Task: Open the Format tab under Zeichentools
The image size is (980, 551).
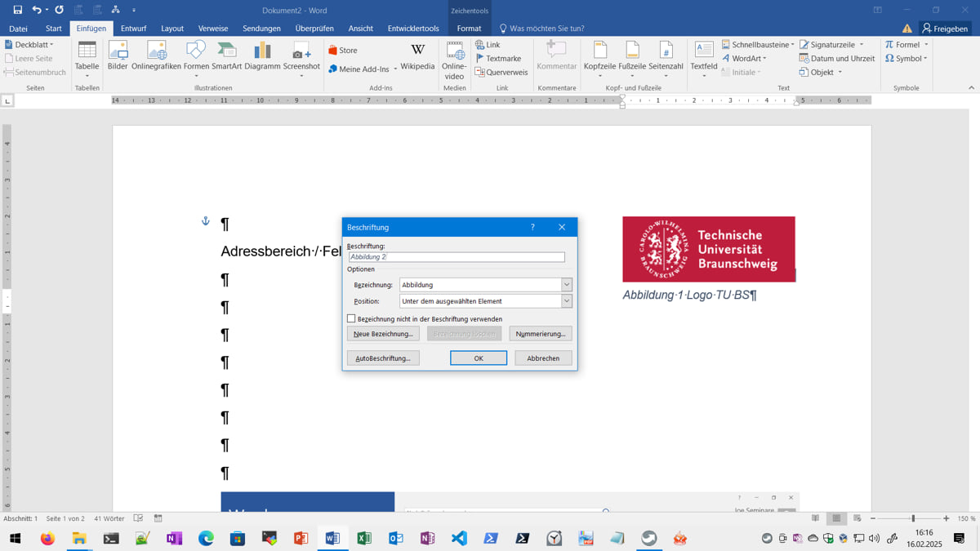Action: [469, 29]
